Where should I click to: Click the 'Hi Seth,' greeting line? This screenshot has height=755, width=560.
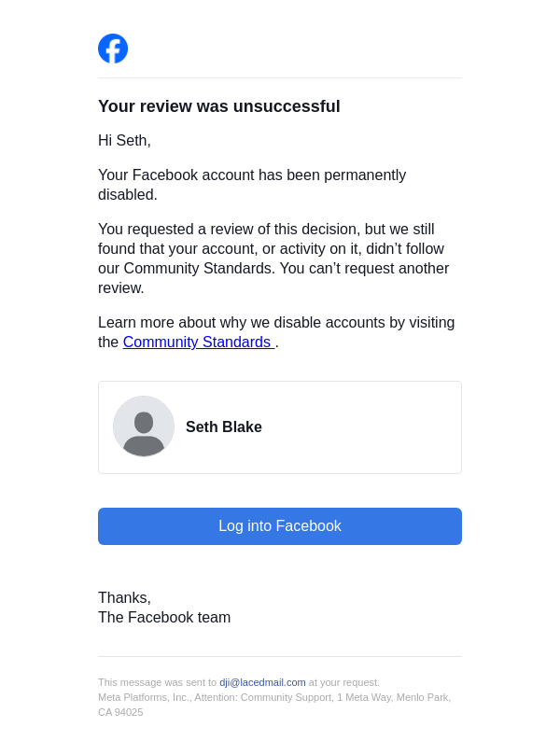124,141
